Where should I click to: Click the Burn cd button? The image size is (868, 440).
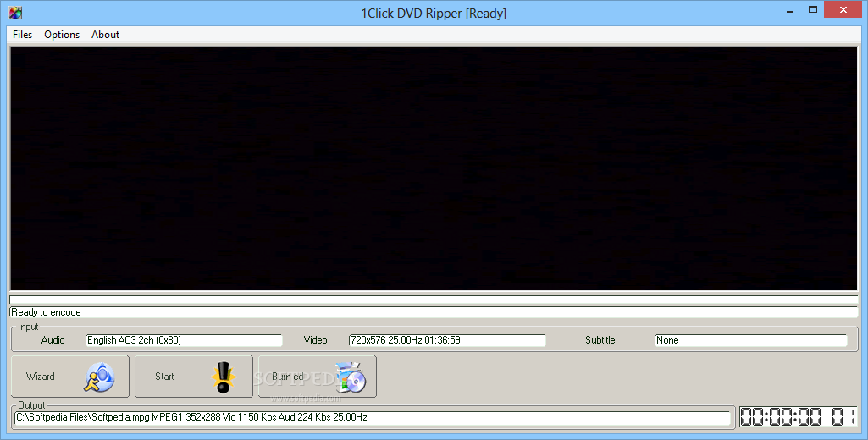pos(318,377)
